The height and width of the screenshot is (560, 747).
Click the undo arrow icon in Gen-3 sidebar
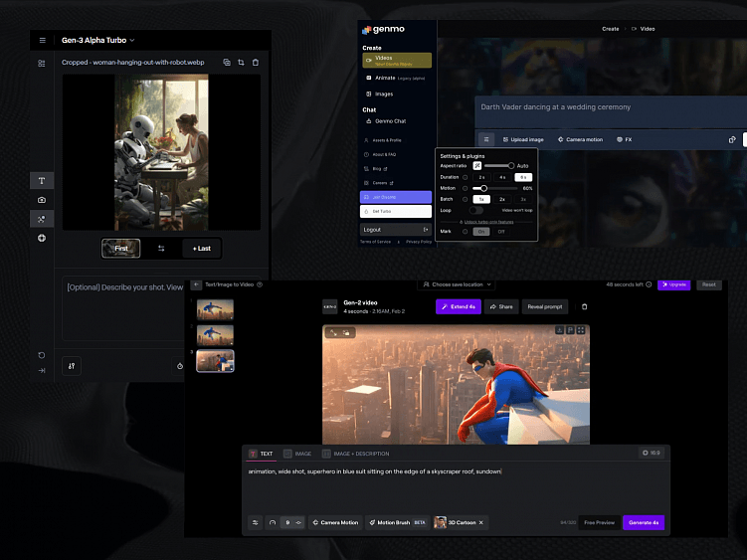tap(42, 355)
